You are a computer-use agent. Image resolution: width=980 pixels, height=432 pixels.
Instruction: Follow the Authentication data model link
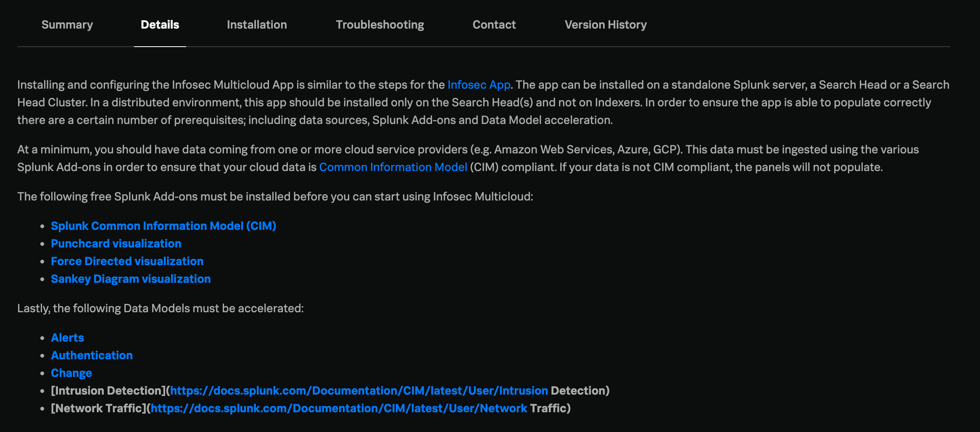tap(92, 356)
